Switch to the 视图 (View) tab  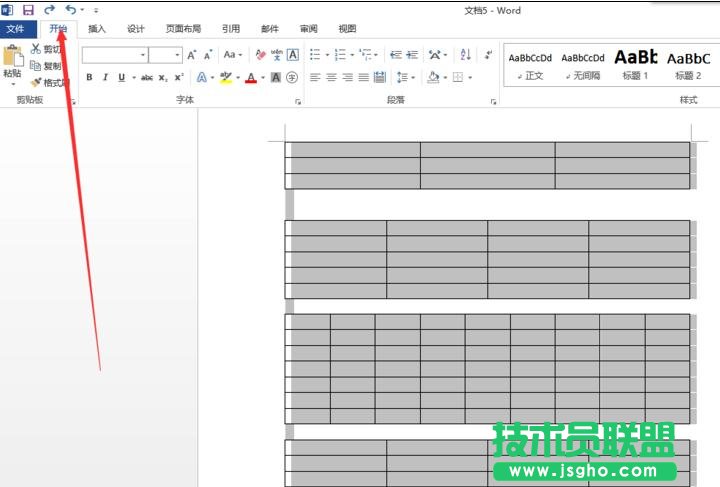coord(347,29)
